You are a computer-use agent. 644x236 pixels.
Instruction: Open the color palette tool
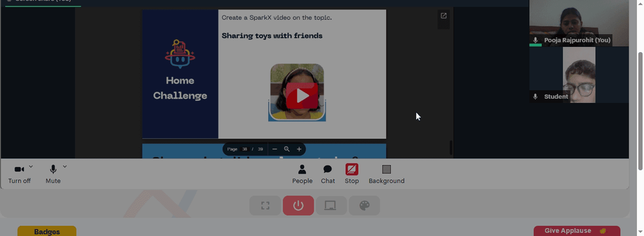click(x=365, y=206)
